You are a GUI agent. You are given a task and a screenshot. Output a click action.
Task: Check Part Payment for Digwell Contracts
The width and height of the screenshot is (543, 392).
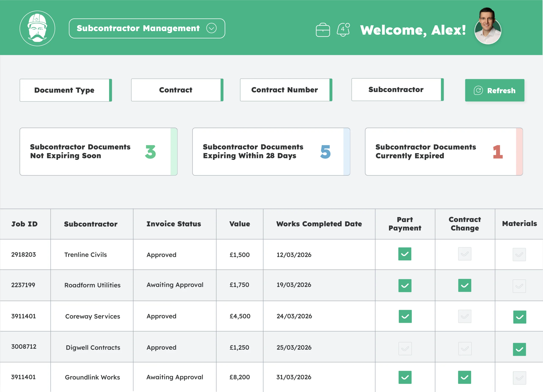tap(405, 349)
